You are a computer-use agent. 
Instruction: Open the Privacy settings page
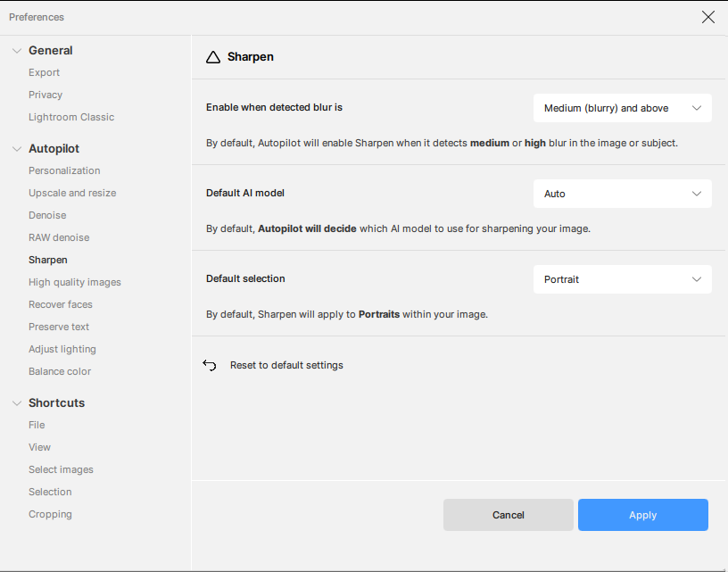coord(45,95)
